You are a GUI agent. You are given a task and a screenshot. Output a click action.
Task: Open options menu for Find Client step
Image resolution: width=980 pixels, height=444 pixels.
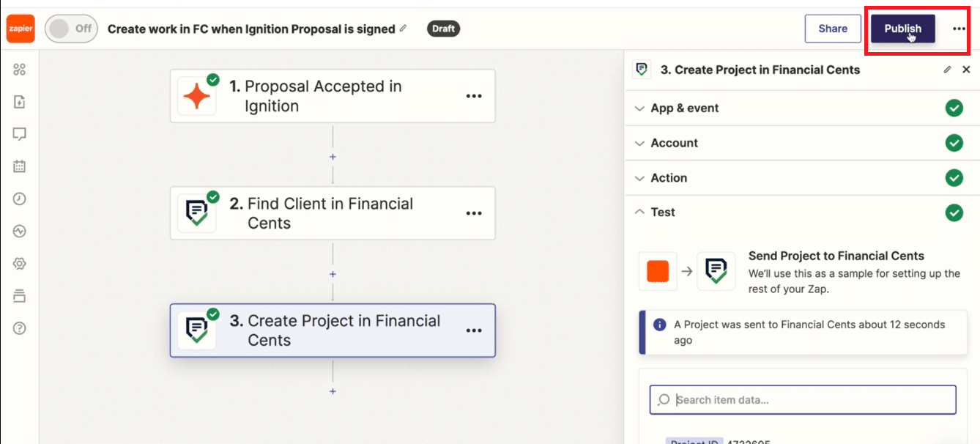pos(474,213)
